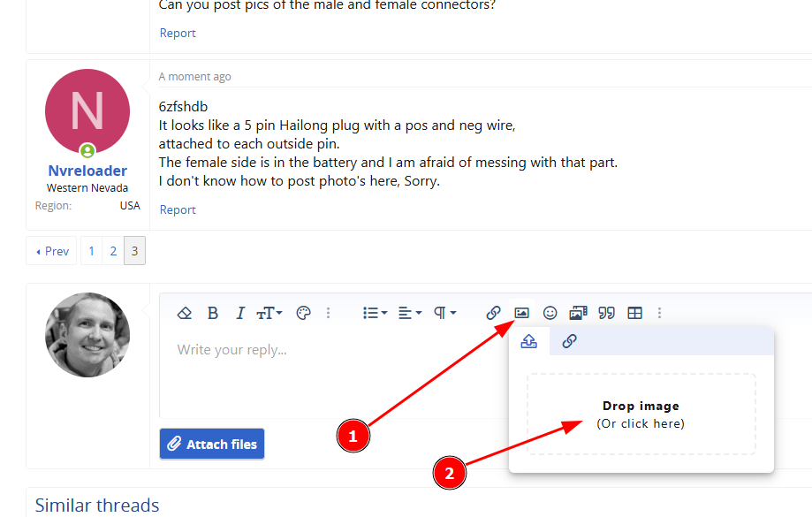Toggle italic text formatting
This screenshot has width=812, height=517.
(x=239, y=313)
